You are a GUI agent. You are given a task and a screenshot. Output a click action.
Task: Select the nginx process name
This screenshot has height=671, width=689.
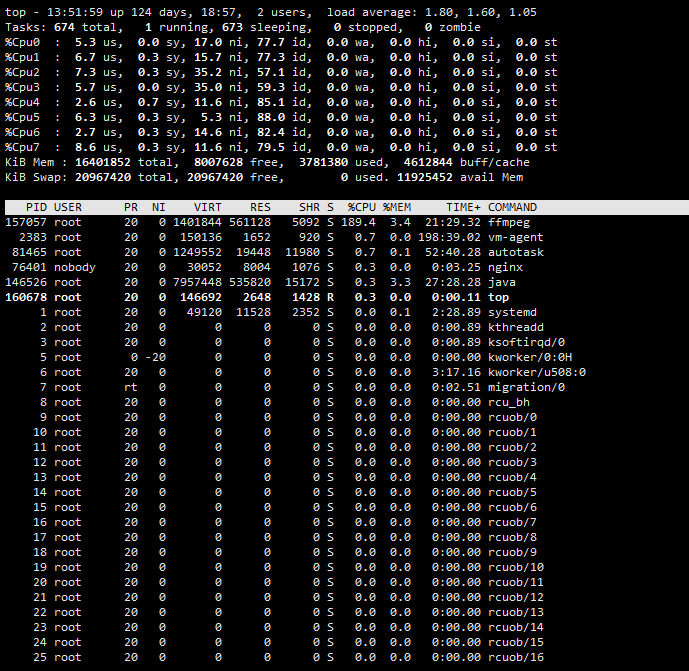(x=505, y=268)
